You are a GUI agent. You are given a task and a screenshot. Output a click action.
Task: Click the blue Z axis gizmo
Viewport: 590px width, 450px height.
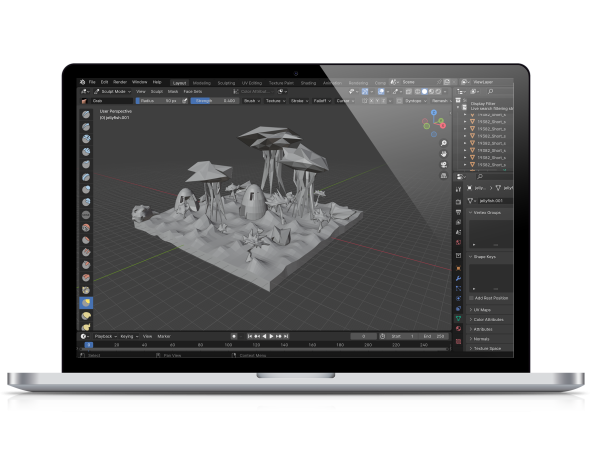433,112
